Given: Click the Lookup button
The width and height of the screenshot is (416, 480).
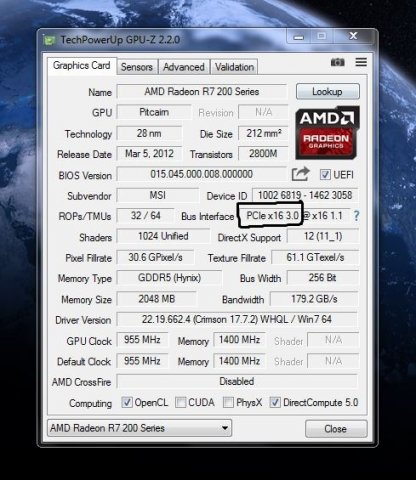Looking at the screenshot, I should (328, 92).
